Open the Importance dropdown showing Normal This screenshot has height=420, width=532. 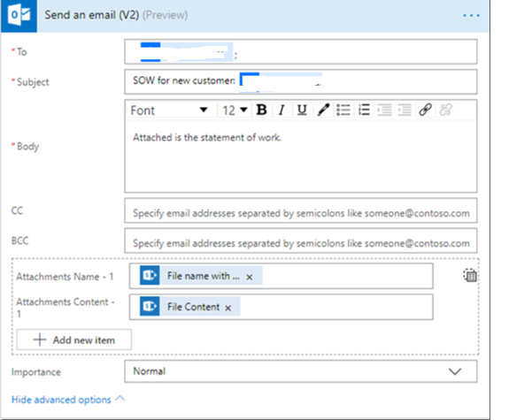301,371
